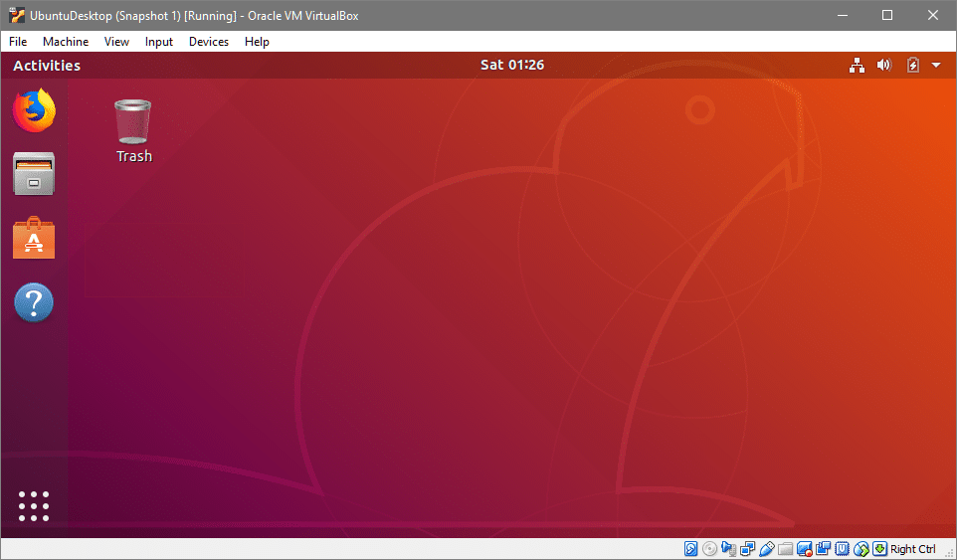This screenshot has height=560, width=957.
Task: Click the USB devices status icon
Action: tap(767, 549)
